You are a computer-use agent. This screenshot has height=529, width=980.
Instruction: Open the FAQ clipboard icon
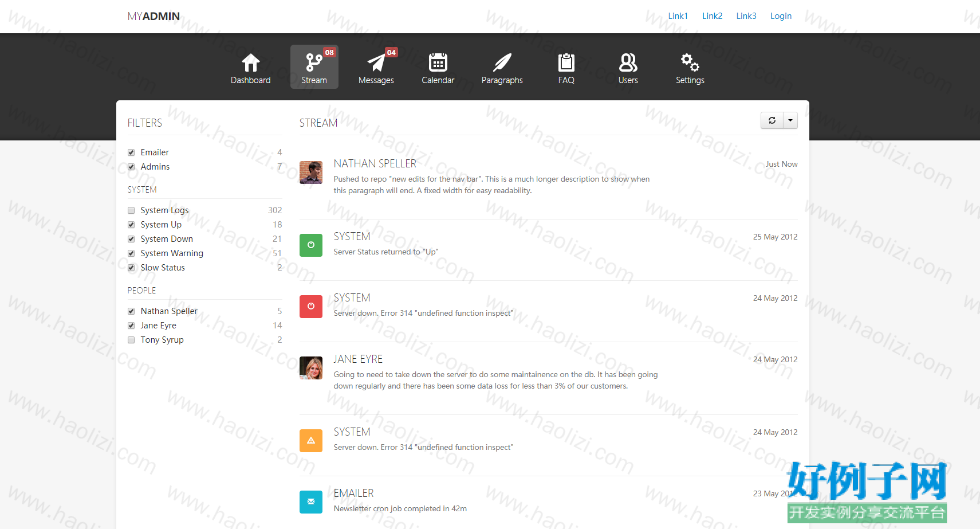coord(566,62)
